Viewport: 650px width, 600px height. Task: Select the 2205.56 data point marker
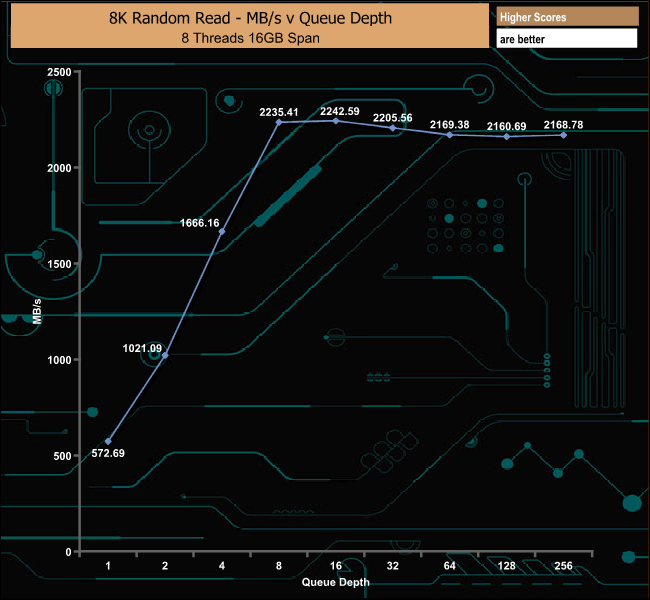point(393,128)
